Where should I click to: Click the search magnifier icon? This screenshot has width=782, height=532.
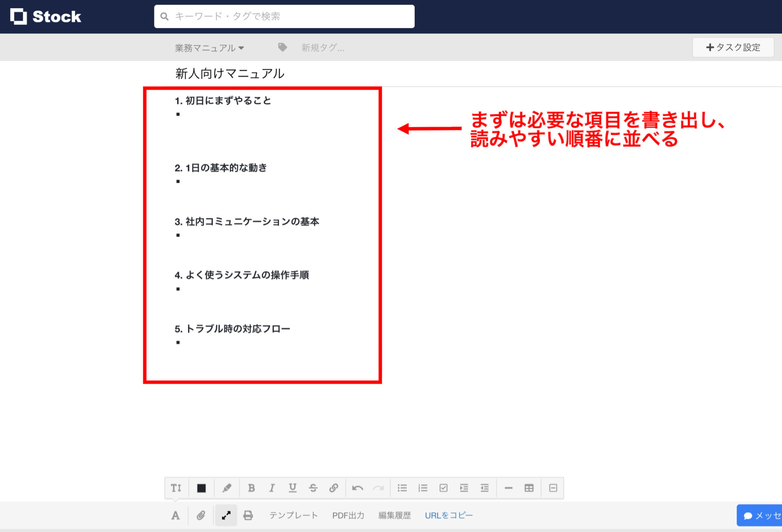tap(165, 16)
